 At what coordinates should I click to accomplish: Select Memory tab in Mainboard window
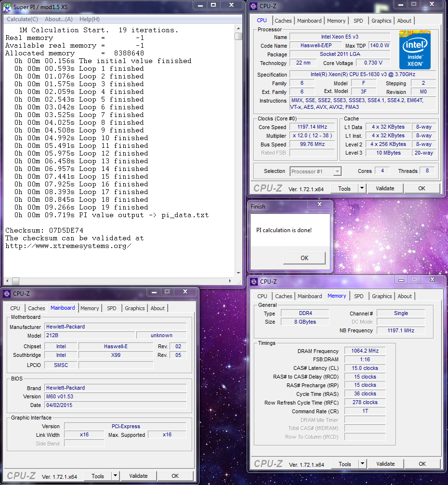tap(90, 308)
